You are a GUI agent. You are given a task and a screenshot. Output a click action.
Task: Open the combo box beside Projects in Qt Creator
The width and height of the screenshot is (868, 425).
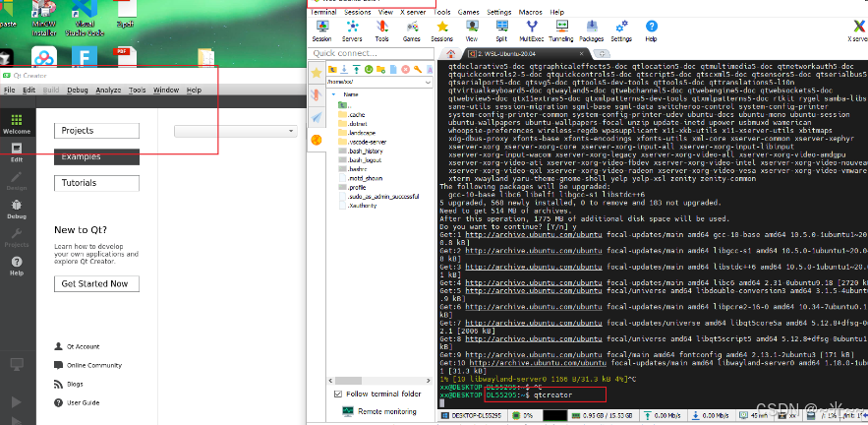(236, 131)
